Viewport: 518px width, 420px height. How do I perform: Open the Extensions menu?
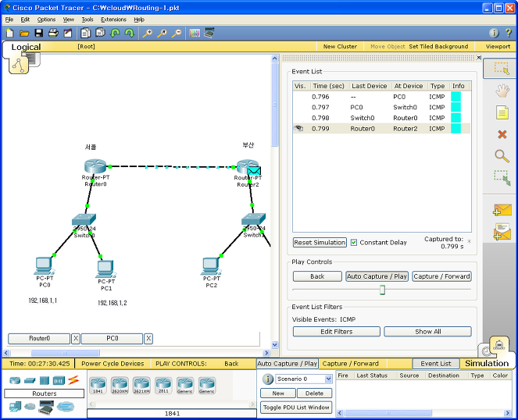click(113, 20)
